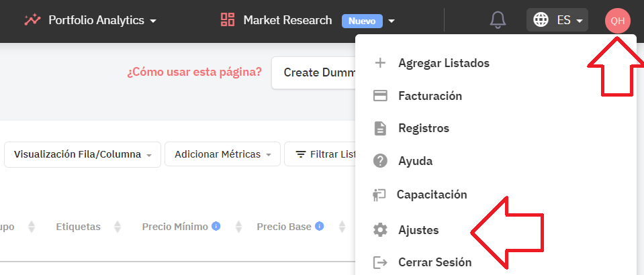Viewport: 644px width, 275px height.
Task: Click the Create Dummy button
Action: pos(314,72)
